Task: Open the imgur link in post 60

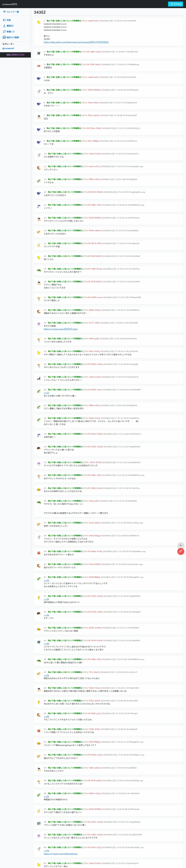Action: pos(60,854)
